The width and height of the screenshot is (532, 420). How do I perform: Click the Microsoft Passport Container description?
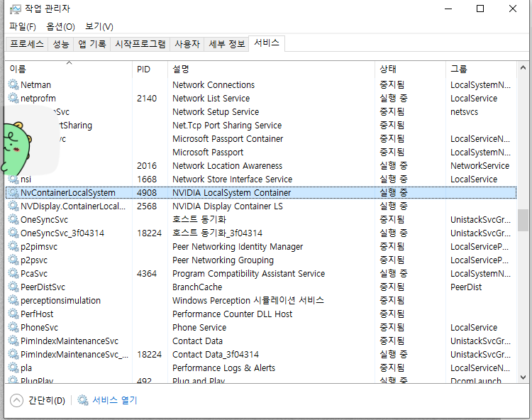(228, 139)
